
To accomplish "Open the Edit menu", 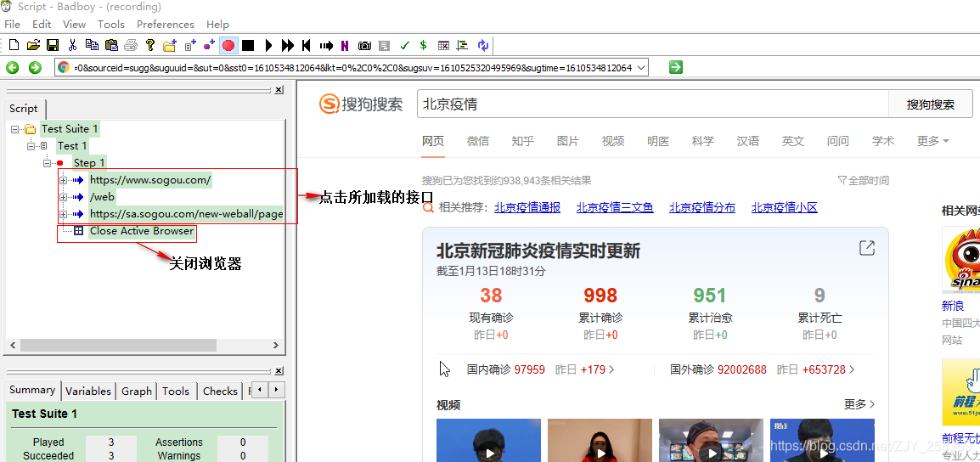I will coord(42,25).
